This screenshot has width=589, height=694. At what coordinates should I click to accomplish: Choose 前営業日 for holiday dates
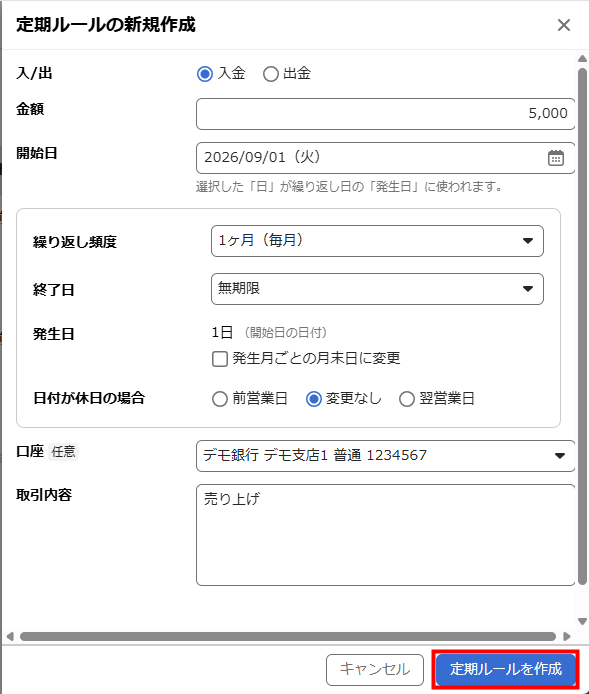pyautogui.click(x=220, y=399)
